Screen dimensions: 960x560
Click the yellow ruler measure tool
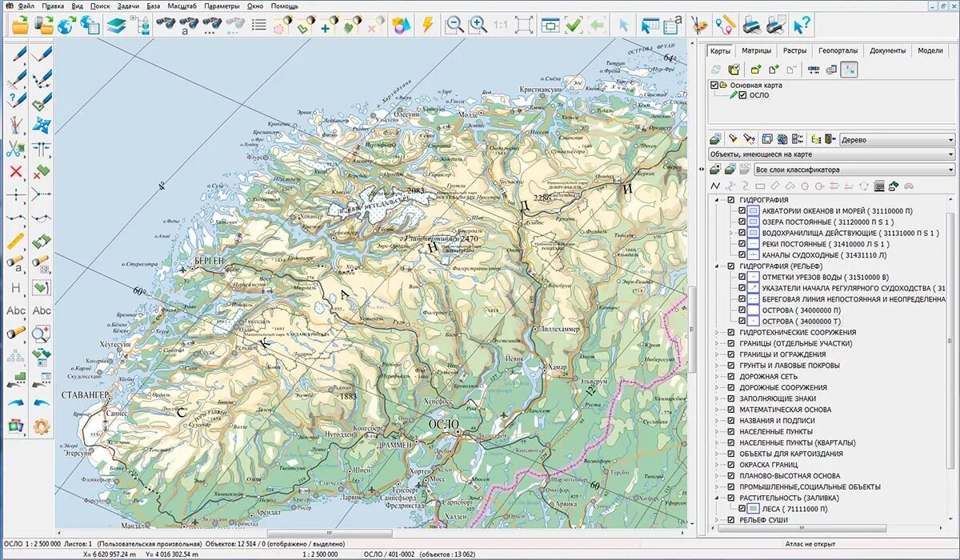pos(15,241)
